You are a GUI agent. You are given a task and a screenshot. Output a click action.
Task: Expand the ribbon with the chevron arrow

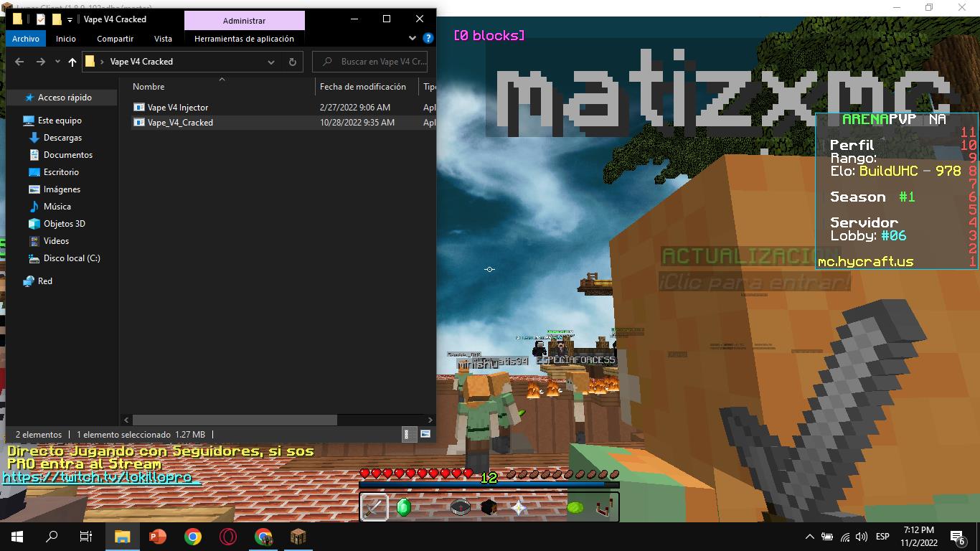(413, 39)
